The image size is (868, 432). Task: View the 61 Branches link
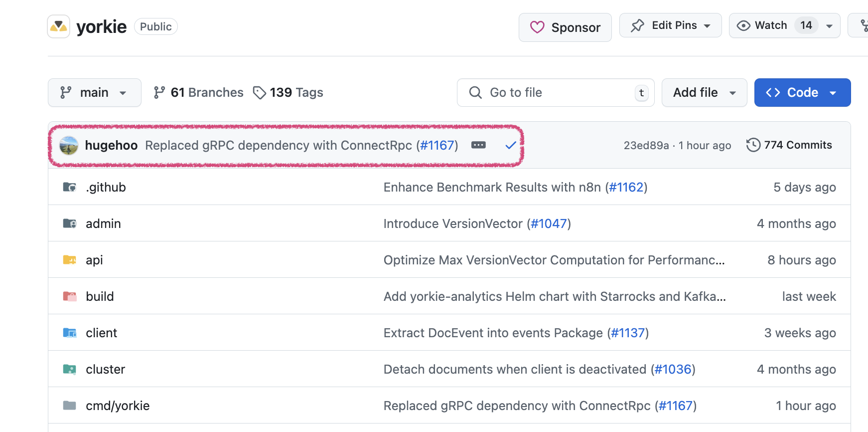point(198,93)
